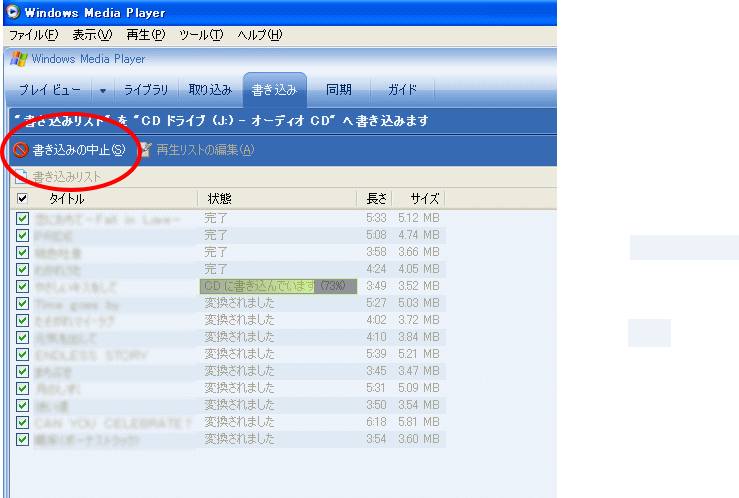Click the stop burning (書き込みの中止) icon
This screenshot has width=739, height=498.
point(21,150)
